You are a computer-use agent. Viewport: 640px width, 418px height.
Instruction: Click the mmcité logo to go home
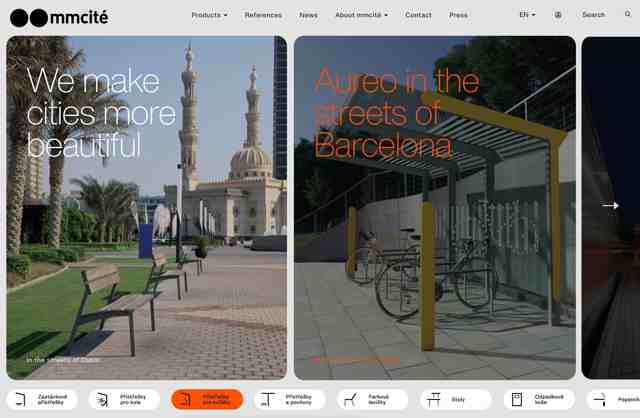(59, 18)
